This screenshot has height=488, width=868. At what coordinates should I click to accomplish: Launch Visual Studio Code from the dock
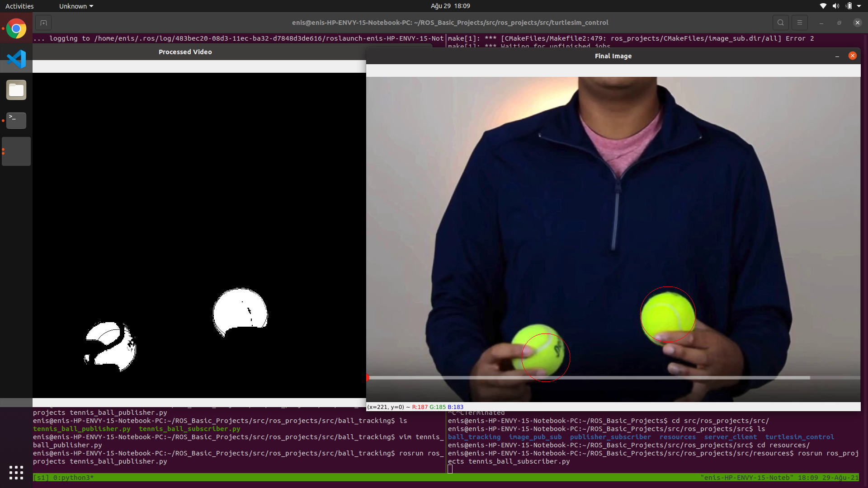(16, 59)
